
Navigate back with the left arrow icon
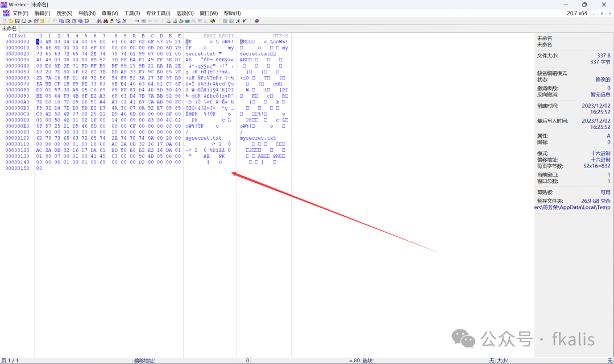tap(150, 21)
